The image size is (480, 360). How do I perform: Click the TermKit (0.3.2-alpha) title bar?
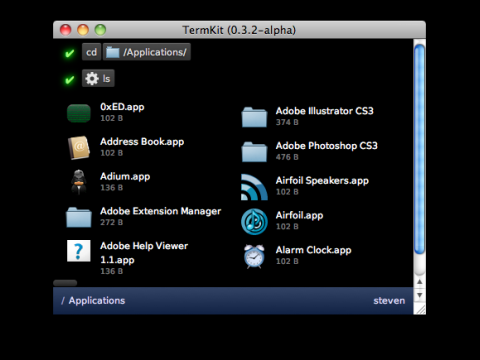click(x=239, y=30)
